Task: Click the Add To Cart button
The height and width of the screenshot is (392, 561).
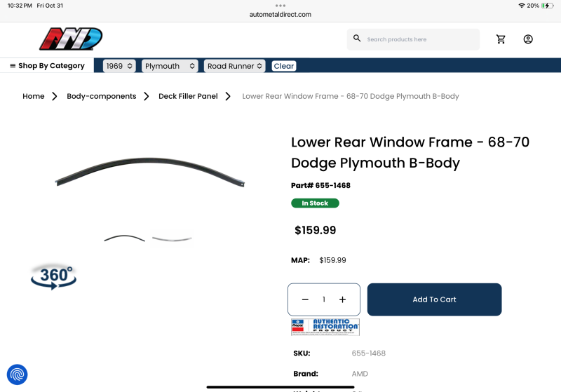Action: [434, 299]
